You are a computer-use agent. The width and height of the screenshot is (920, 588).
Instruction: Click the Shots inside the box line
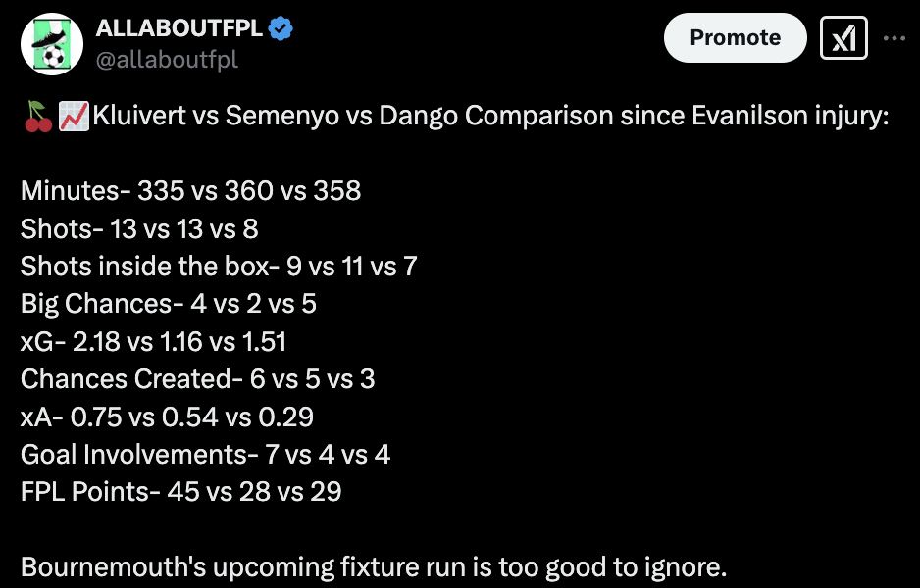pos(219,267)
